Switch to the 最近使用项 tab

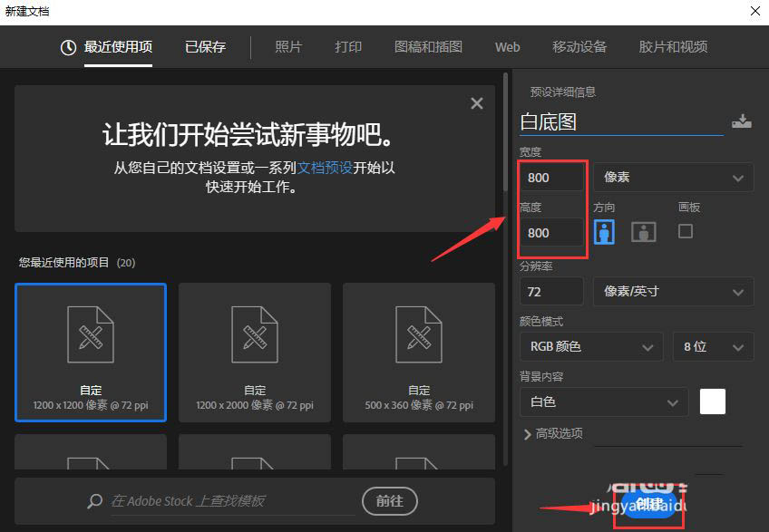(118, 47)
